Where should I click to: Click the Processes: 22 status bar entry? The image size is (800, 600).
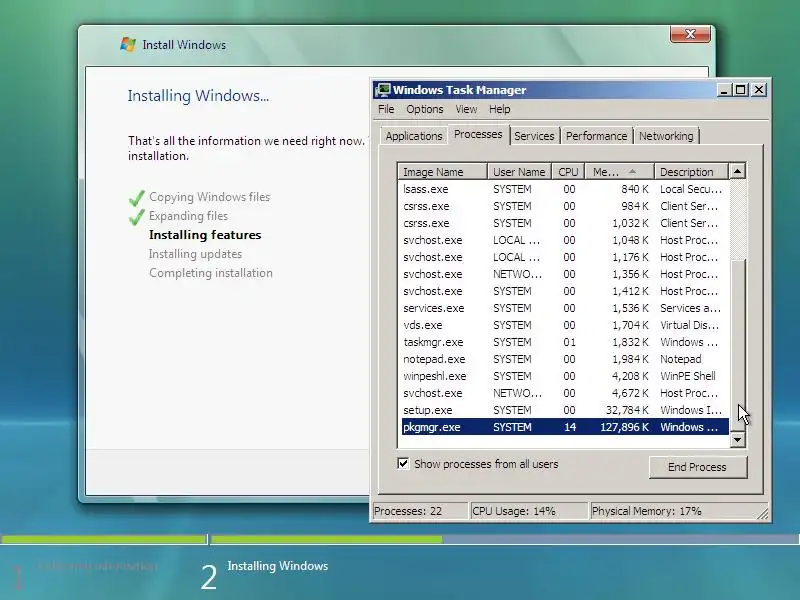pyautogui.click(x=419, y=511)
